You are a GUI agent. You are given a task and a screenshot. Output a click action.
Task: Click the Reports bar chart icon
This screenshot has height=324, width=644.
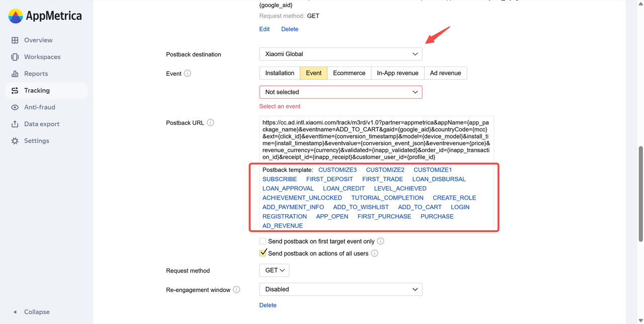coord(15,74)
